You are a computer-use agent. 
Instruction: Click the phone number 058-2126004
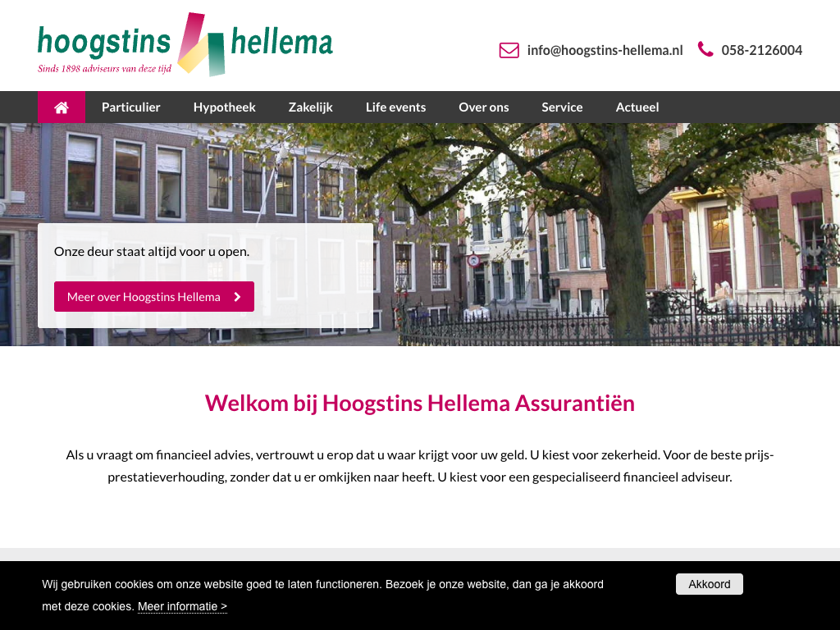(x=762, y=50)
